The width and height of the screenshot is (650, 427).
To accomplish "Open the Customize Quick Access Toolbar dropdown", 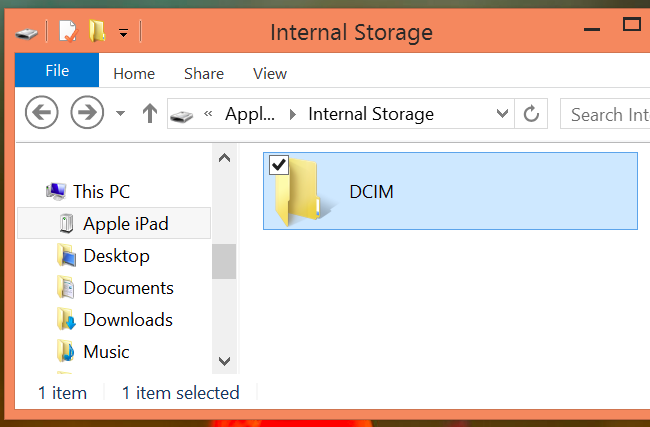I will [123, 32].
